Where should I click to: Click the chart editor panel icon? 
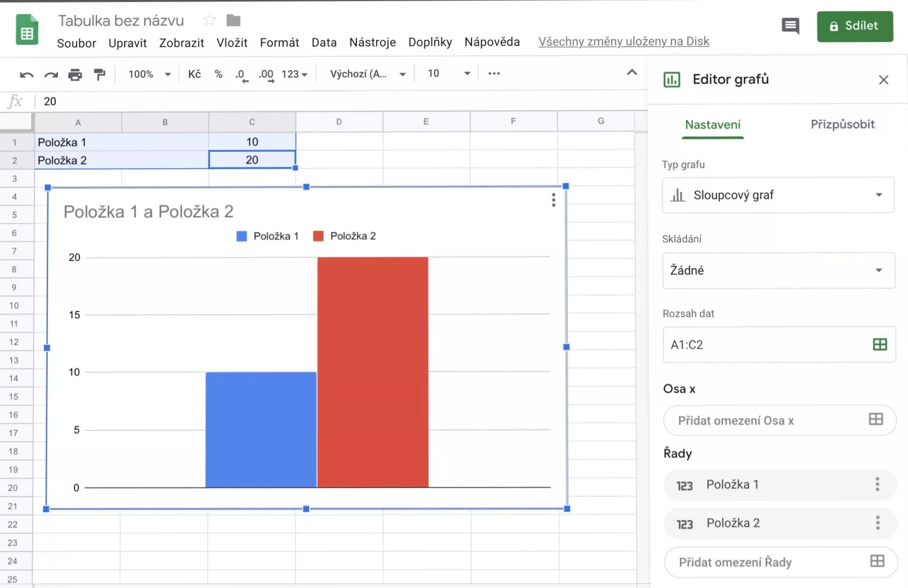point(672,80)
